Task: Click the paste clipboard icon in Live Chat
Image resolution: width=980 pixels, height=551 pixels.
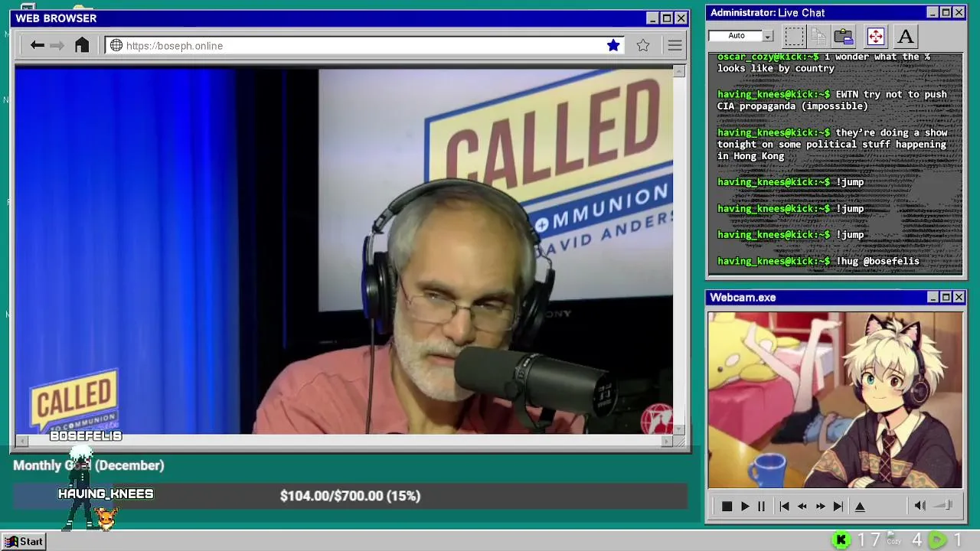Action: pyautogui.click(x=844, y=36)
